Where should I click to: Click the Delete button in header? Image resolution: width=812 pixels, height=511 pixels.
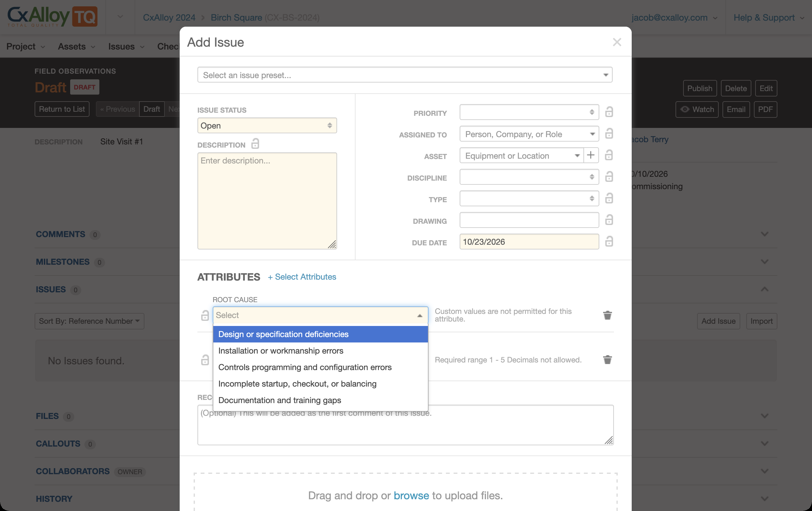(x=736, y=88)
